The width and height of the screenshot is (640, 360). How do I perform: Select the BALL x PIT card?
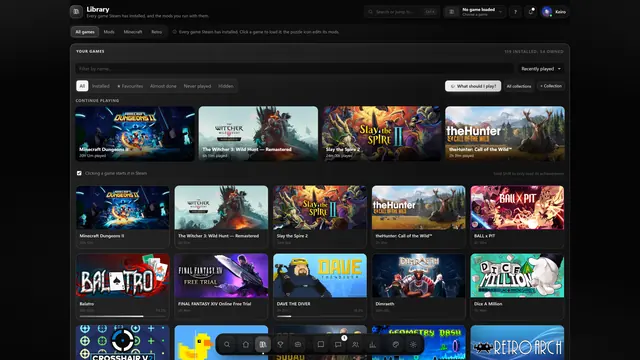517,216
